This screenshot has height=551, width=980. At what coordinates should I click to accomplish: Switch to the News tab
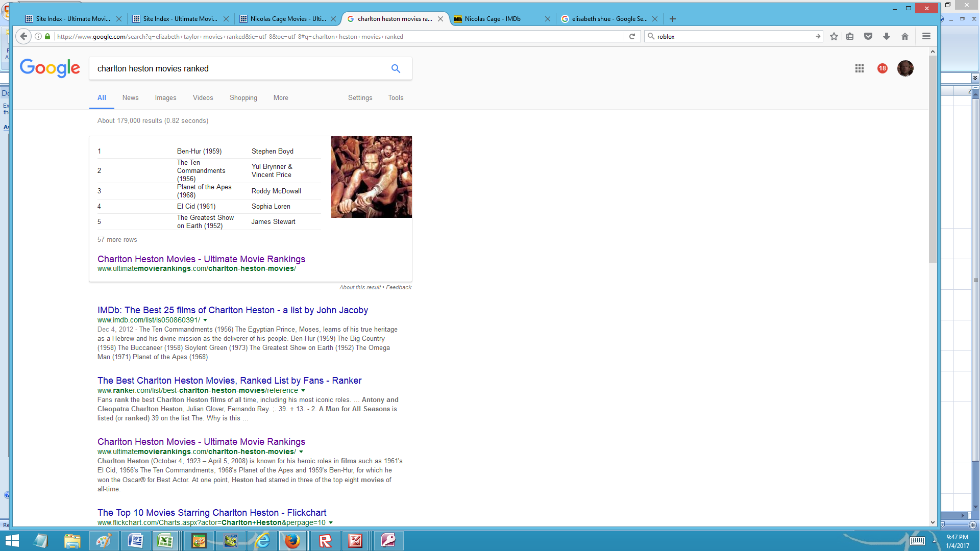(130, 97)
